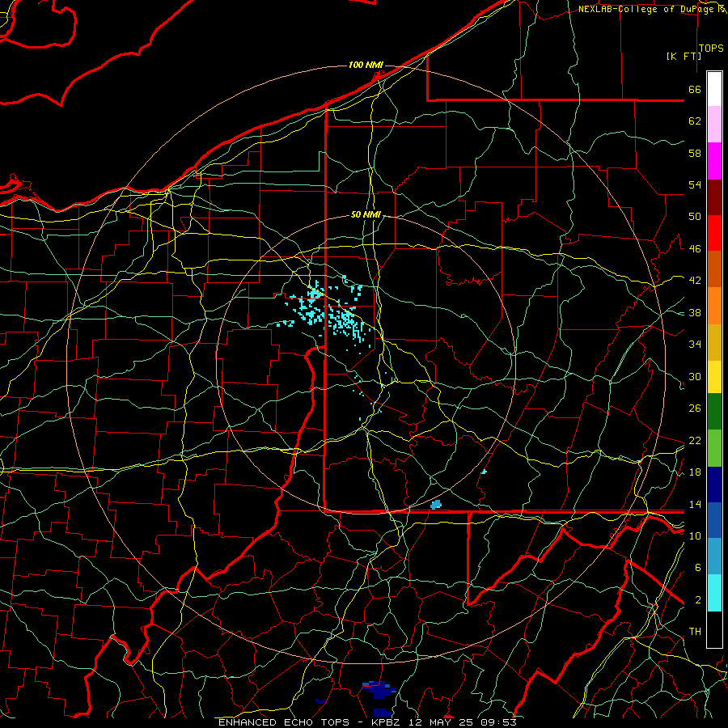Click the bright red legend swatch
The image size is (728, 728).
[714, 233]
